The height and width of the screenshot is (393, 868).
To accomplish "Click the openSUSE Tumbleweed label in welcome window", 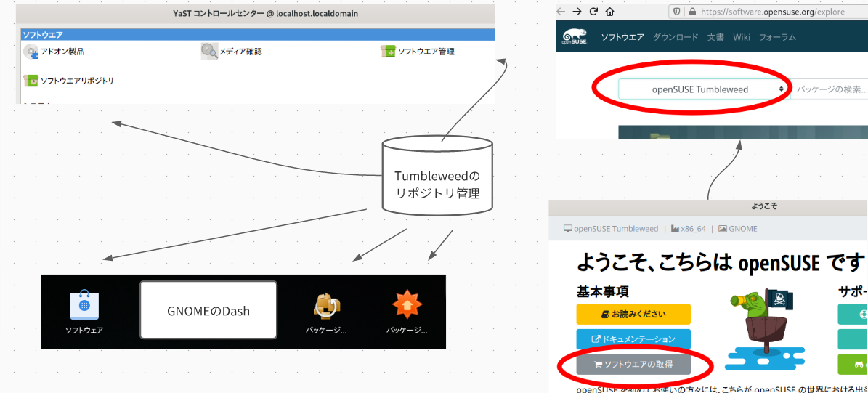I will (611, 229).
